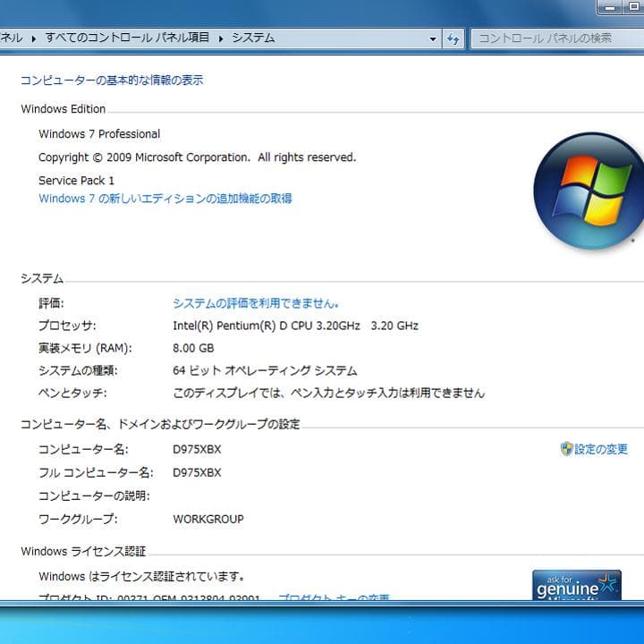Select the ペンとタッチ value text

pos(328,393)
